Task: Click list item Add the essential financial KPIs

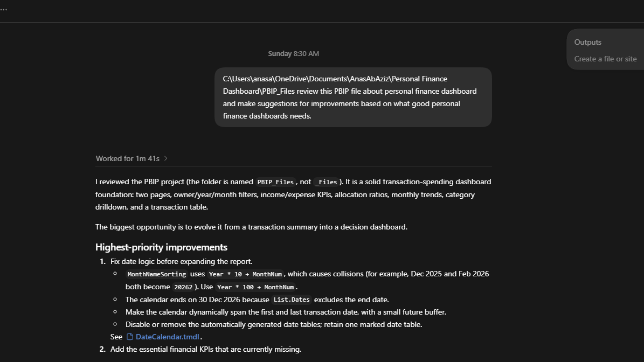Action: tap(206, 349)
